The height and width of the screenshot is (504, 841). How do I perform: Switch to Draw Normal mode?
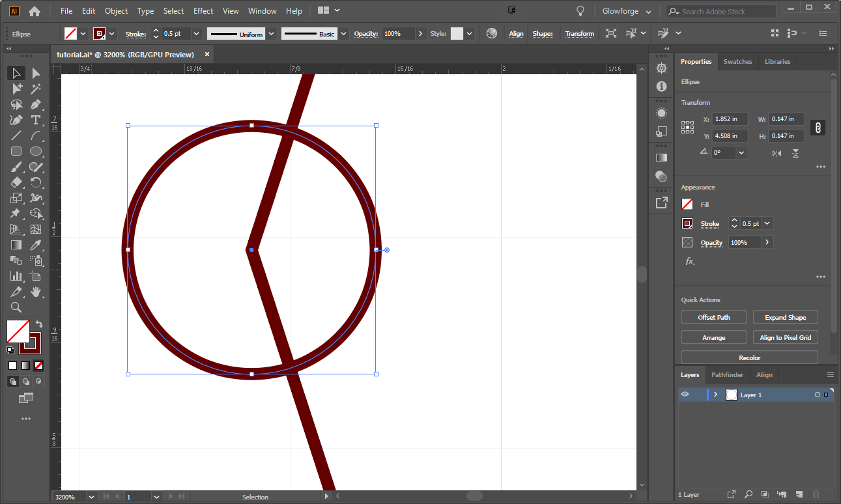13,382
